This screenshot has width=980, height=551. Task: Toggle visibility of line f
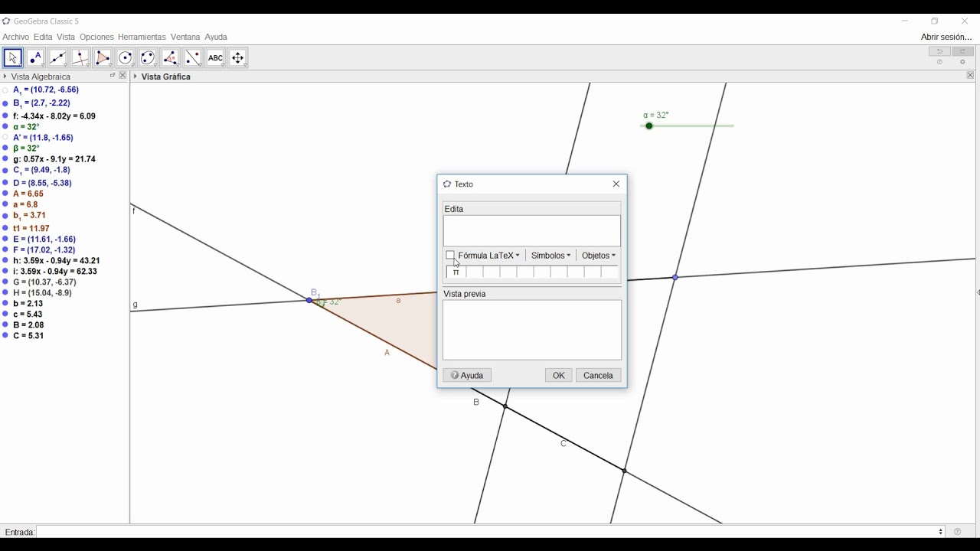(5, 116)
